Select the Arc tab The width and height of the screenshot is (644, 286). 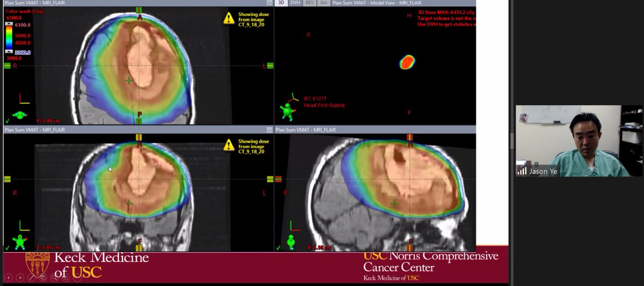point(324,3)
